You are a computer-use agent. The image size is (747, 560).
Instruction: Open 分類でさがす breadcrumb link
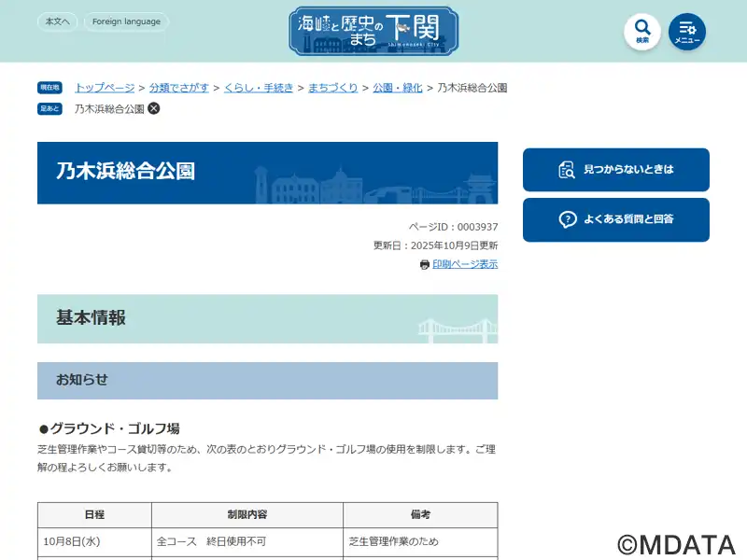click(x=179, y=88)
